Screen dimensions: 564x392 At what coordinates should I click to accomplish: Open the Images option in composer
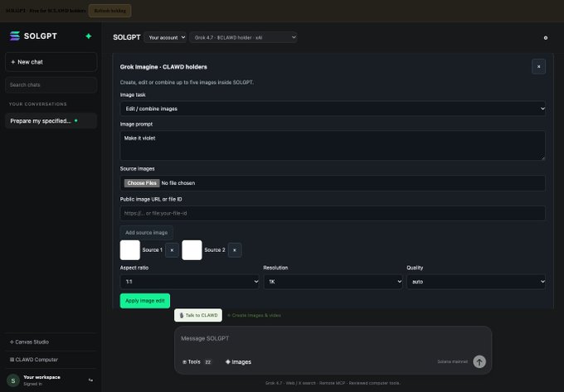tap(238, 362)
